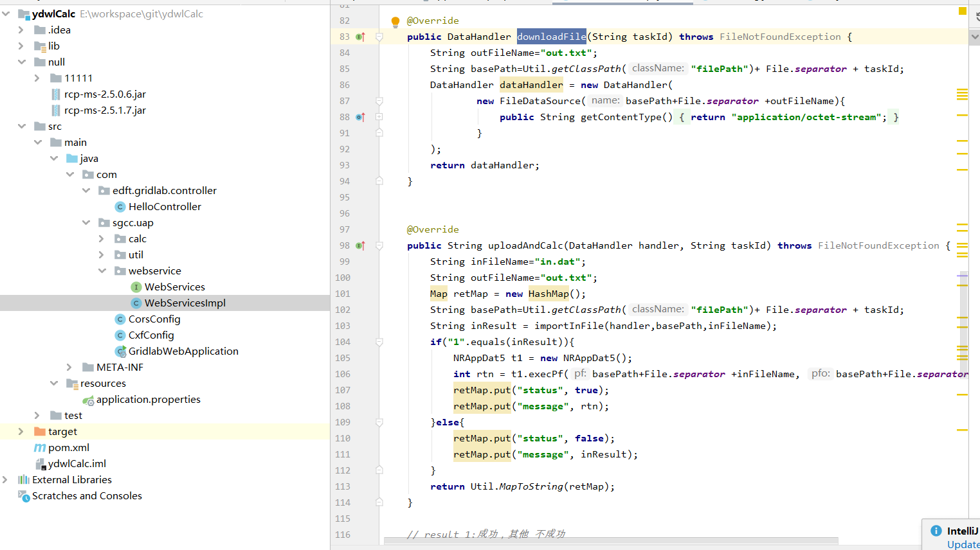Click the highlighted downloadFile method name

pyautogui.click(x=552, y=37)
